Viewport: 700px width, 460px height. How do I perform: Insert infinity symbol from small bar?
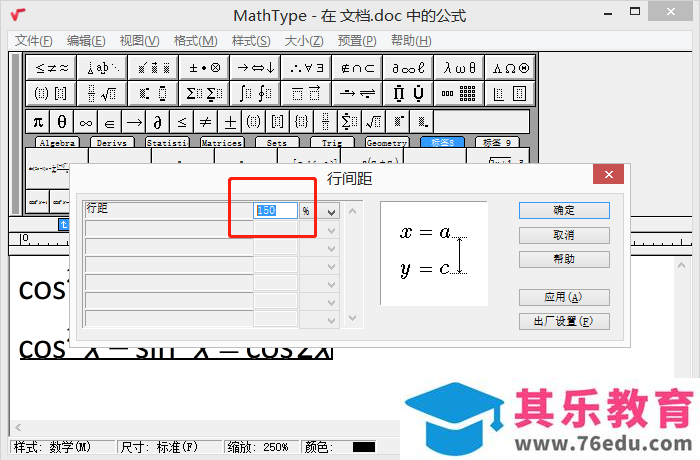pyautogui.click(x=86, y=121)
